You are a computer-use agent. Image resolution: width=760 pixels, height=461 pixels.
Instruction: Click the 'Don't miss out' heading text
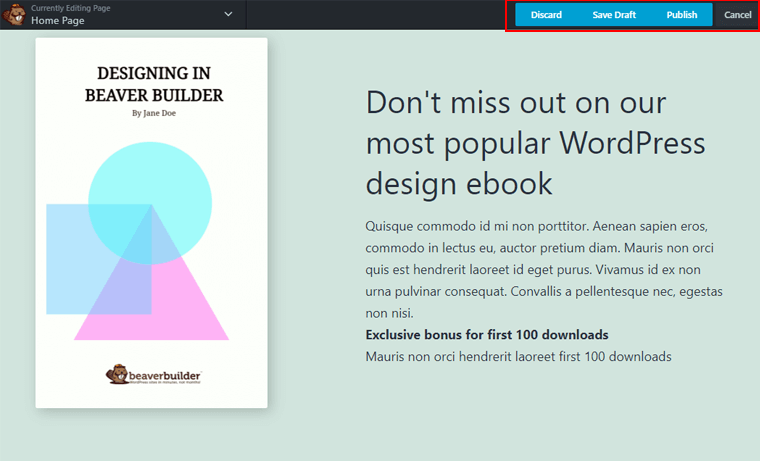point(535,143)
